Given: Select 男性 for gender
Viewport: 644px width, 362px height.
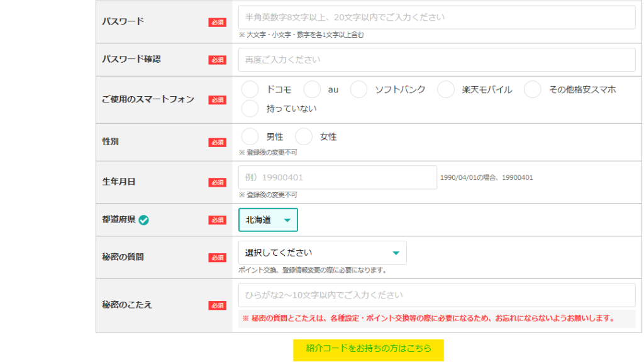Looking at the screenshot, I should pyautogui.click(x=250, y=136).
